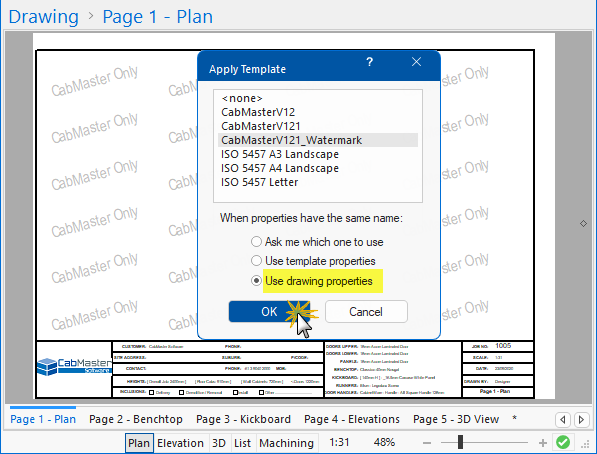This screenshot has width=597, height=454.
Task: Select CabMasterV121_Watermark template
Action: point(318,140)
